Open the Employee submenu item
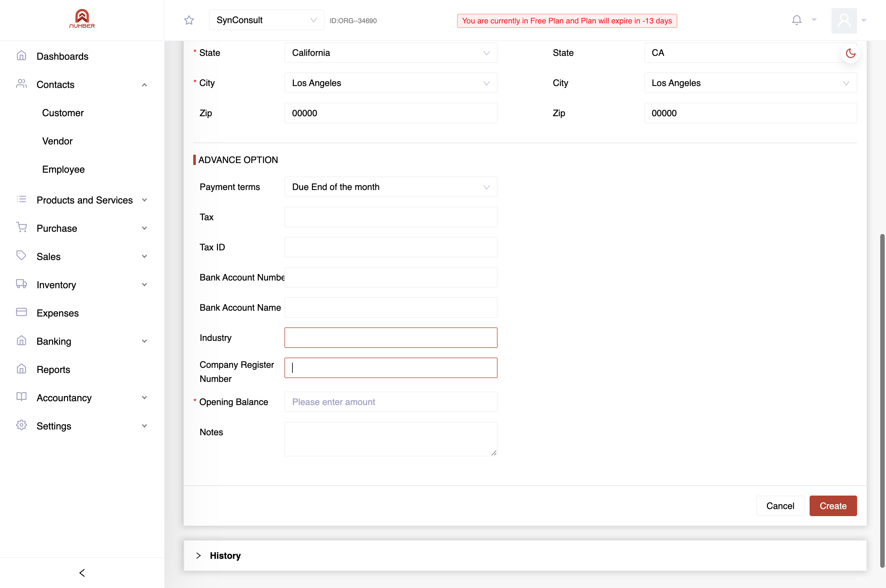The width and height of the screenshot is (886, 588). (x=63, y=169)
